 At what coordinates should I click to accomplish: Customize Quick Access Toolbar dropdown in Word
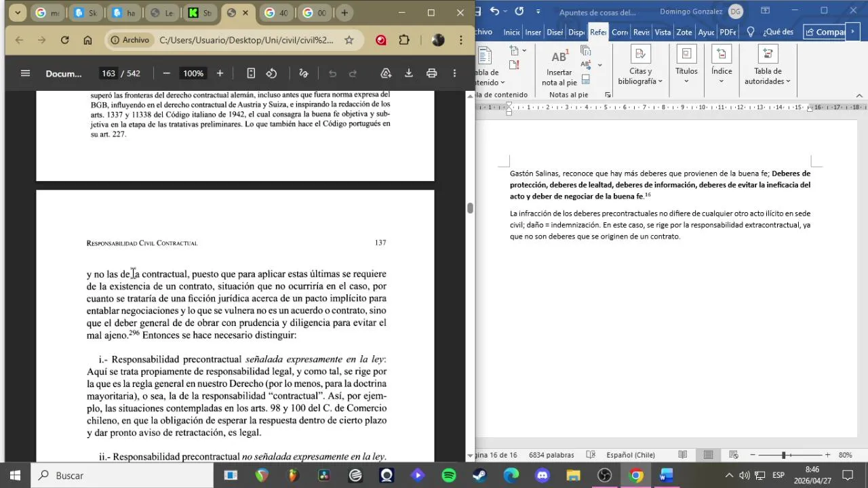(538, 11)
